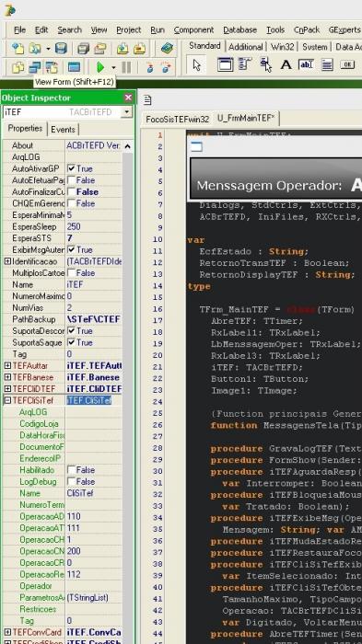Image resolution: width=362 pixels, height=644 pixels.
Task: Open the Search menu
Action: (x=69, y=30)
